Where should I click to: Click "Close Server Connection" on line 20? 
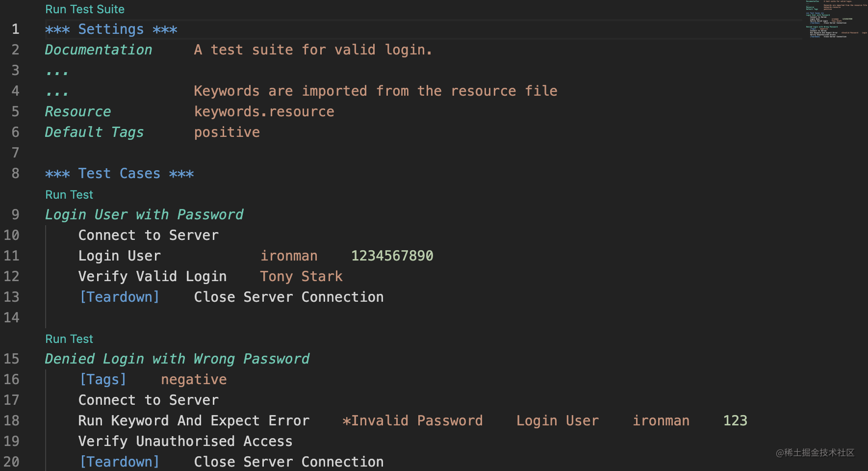288,462
